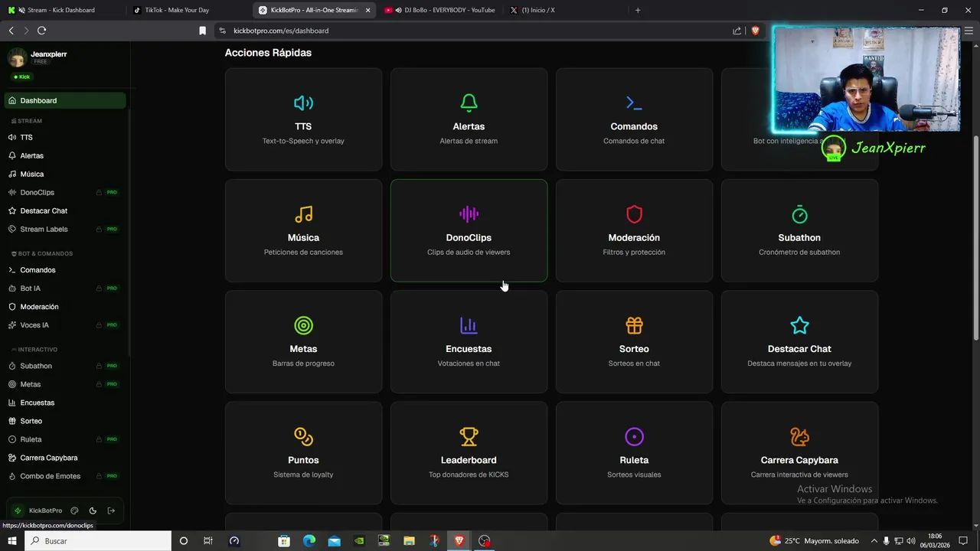The height and width of the screenshot is (551, 980).
Task: Open the Carrera Capybara card
Action: [799, 453]
